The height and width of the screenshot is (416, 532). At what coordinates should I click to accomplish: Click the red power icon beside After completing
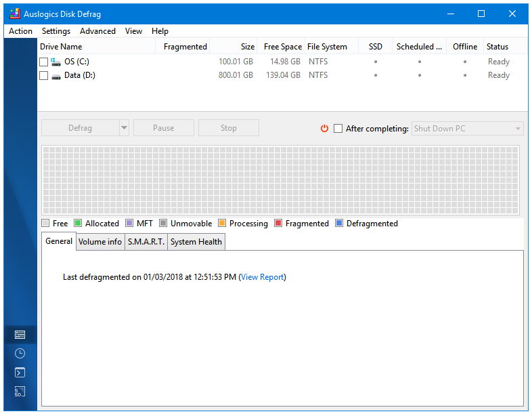(x=325, y=128)
